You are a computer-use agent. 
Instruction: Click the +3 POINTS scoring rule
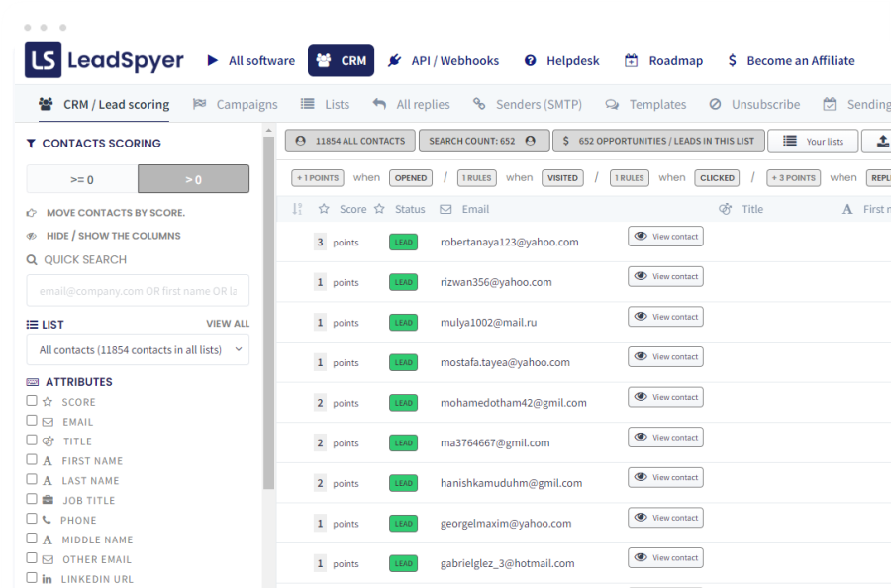tap(793, 178)
